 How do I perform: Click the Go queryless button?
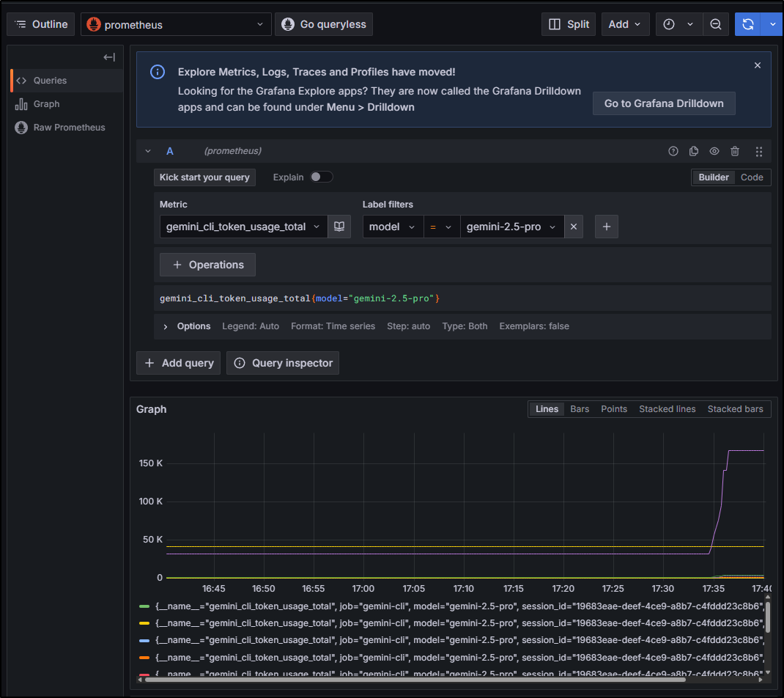[x=324, y=24]
